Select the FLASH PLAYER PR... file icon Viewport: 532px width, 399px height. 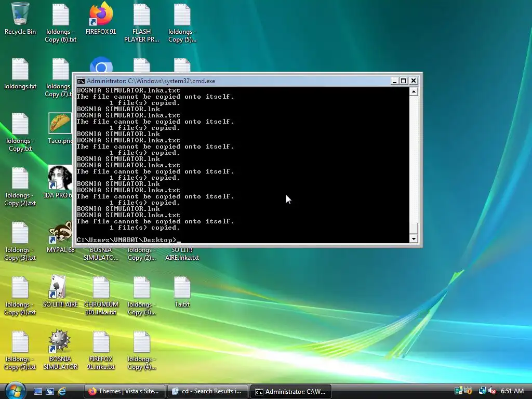coord(141,23)
